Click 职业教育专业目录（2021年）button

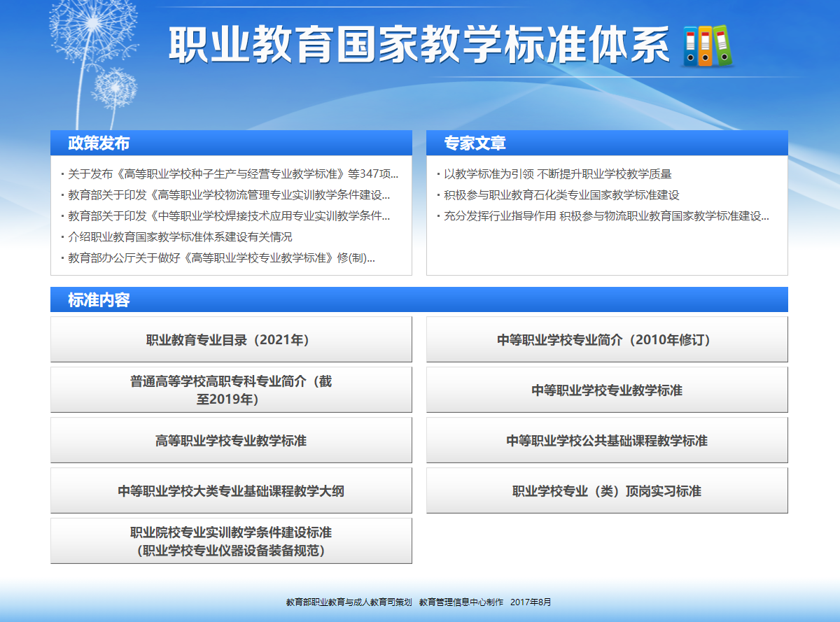coord(231,340)
